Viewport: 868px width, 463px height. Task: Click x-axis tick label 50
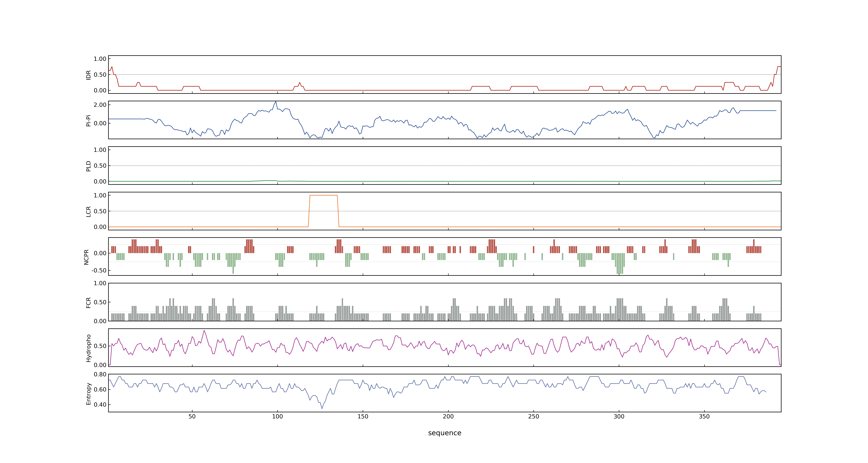click(x=192, y=416)
